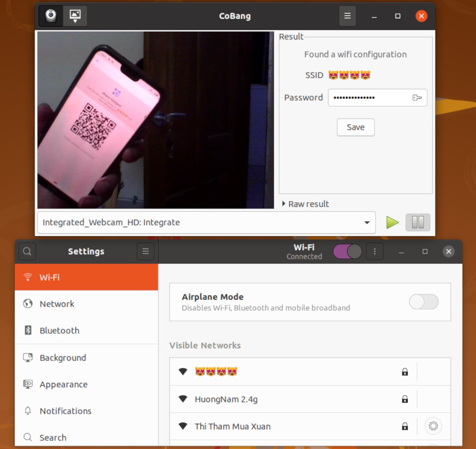Pause the QR scanning video feed

418,222
